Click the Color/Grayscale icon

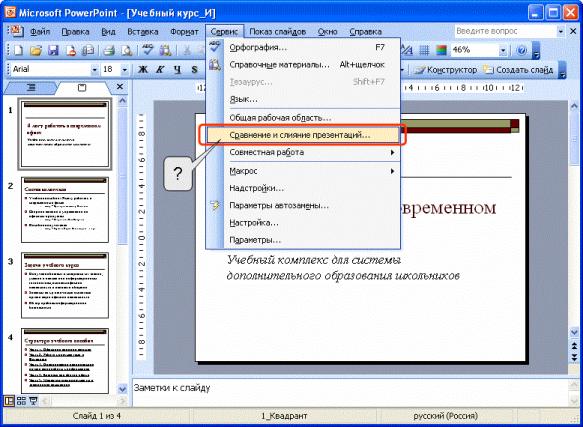[x=441, y=50]
